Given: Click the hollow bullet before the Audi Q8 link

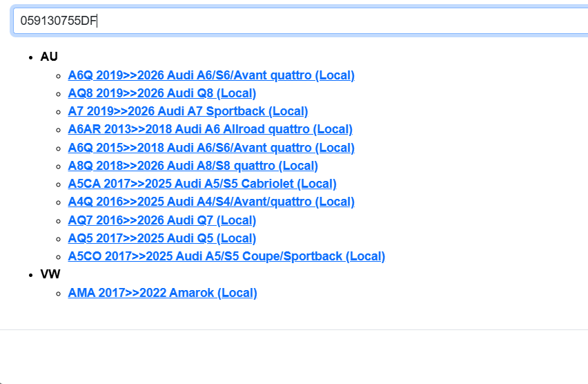Looking at the screenshot, I should tap(59, 94).
